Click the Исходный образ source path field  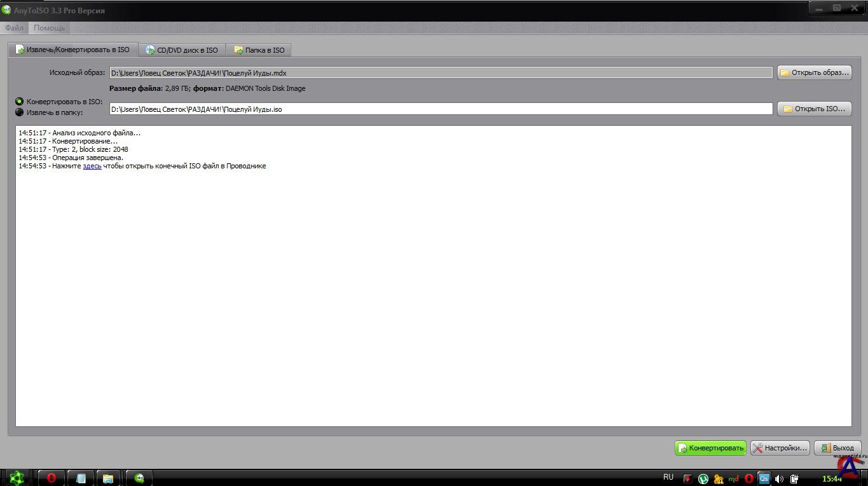[x=441, y=73]
